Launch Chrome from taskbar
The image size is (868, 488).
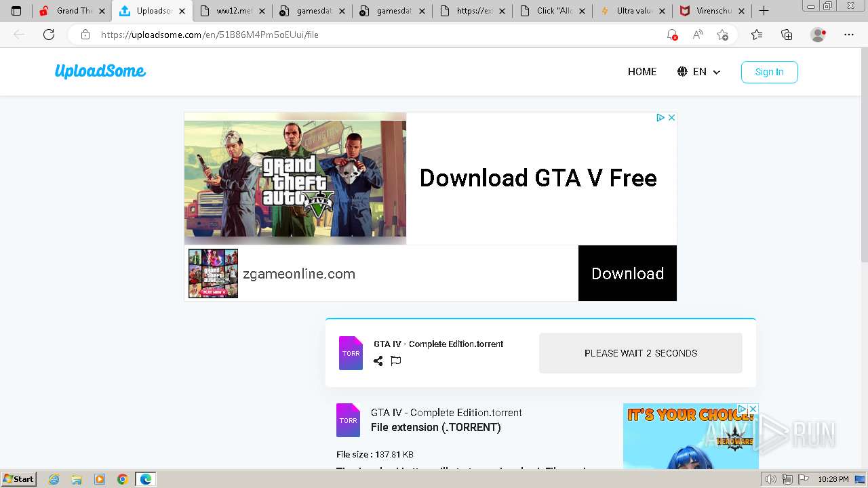point(123,479)
